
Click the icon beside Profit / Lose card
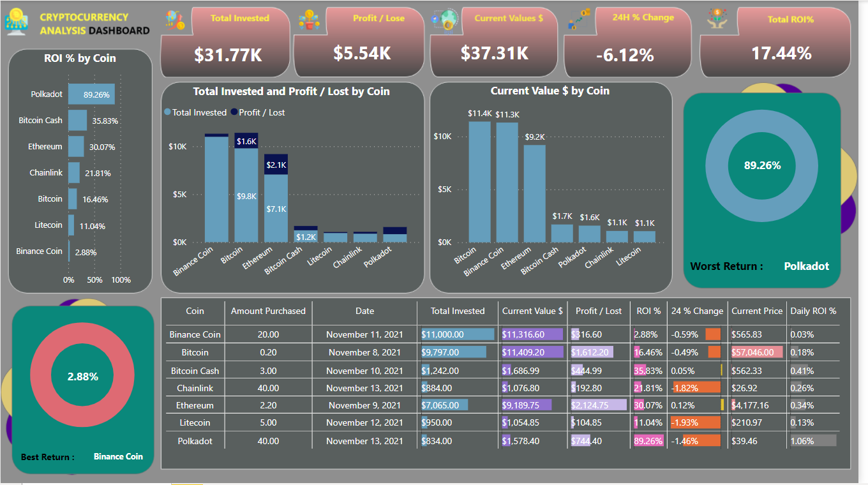(310, 20)
